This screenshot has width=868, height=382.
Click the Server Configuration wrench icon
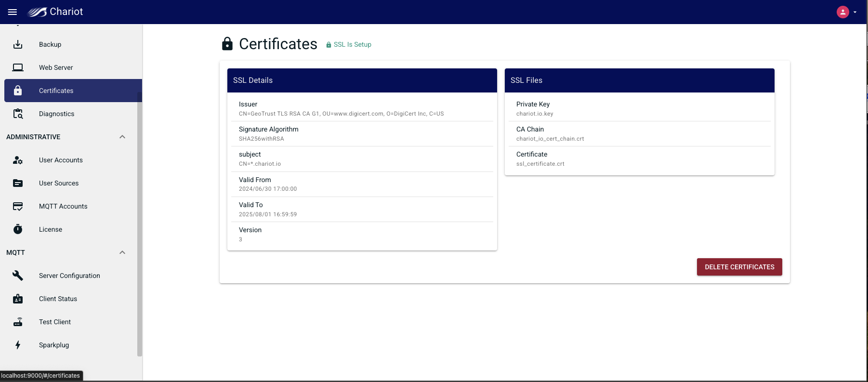tap(18, 276)
